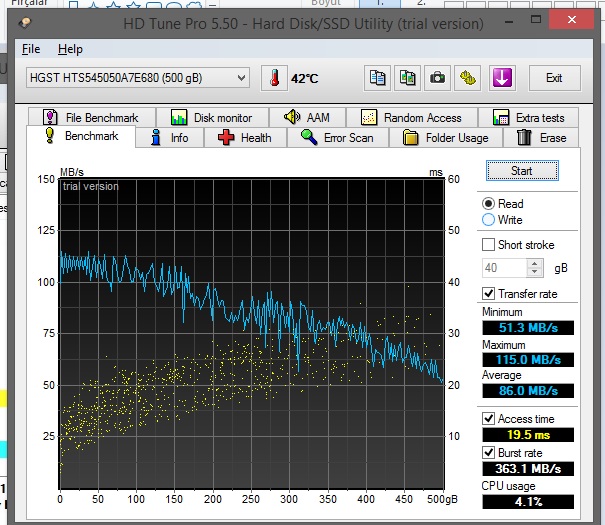Switch to the Folder Usage tab

point(446,138)
